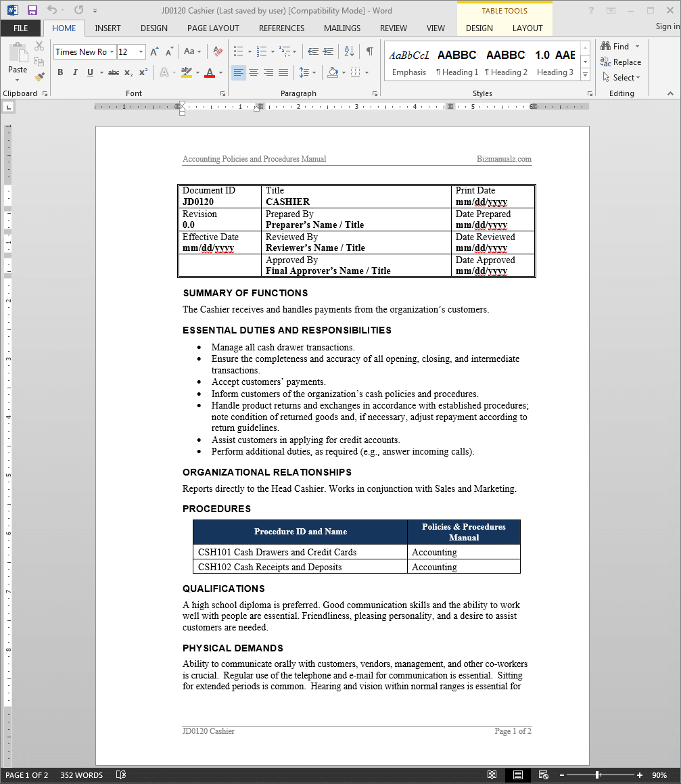Click the Sort A-Z icon
The height and width of the screenshot is (784, 681).
tap(349, 51)
